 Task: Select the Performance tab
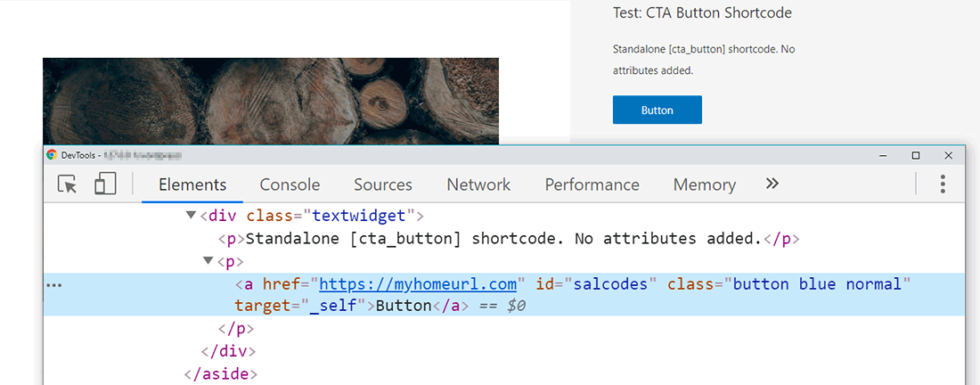tap(592, 184)
